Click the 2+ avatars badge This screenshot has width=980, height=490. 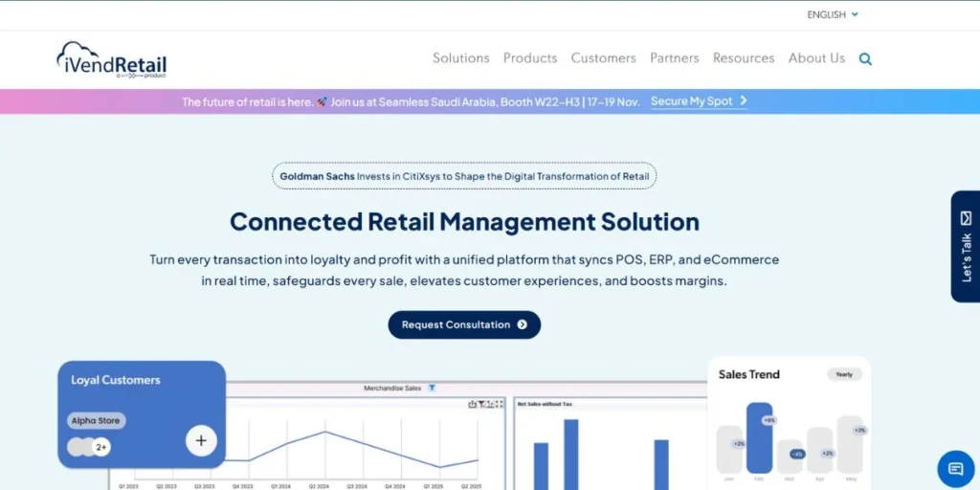tap(101, 448)
